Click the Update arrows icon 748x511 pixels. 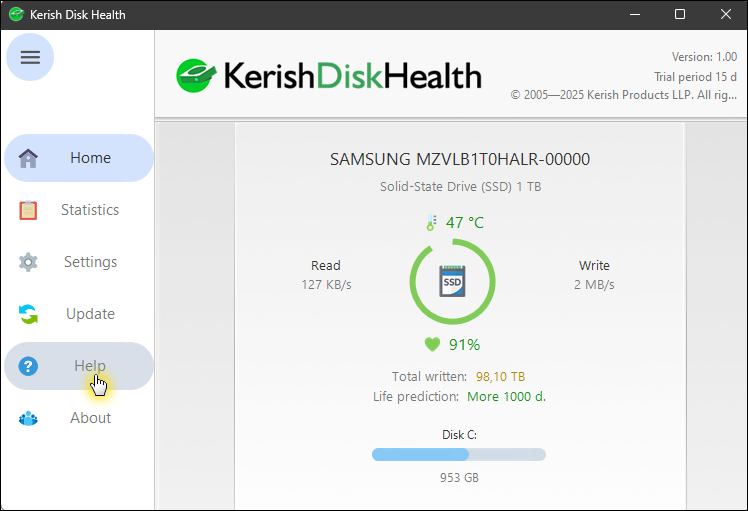point(28,314)
